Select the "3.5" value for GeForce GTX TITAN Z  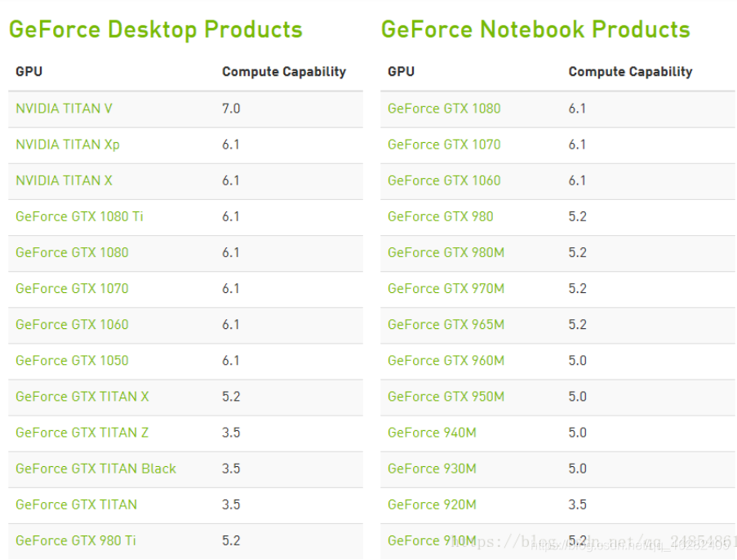231,433
